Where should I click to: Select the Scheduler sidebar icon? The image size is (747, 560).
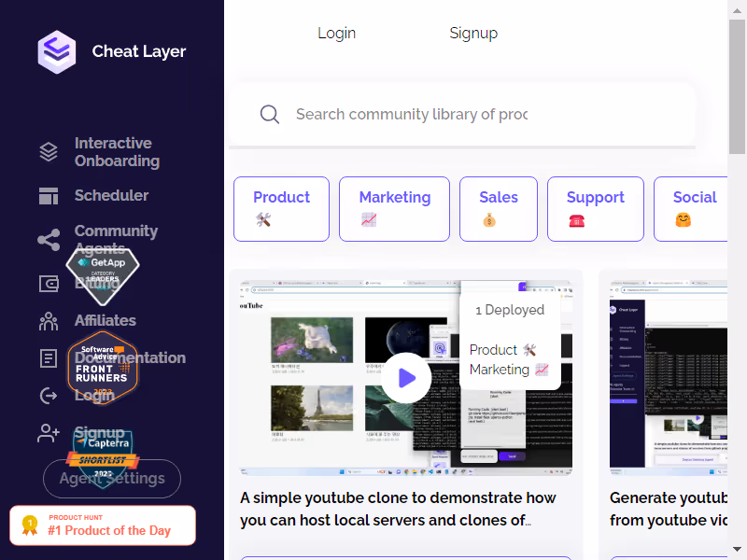tap(49, 196)
